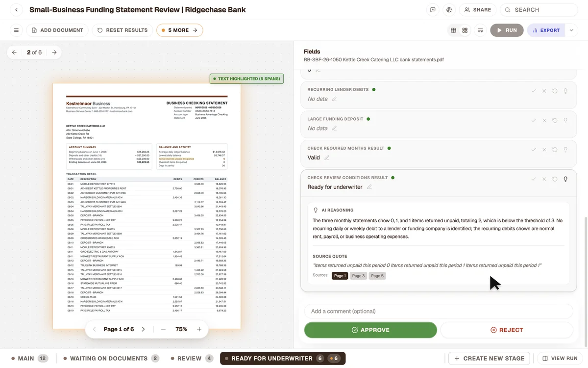Image resolution: width=588 pixels, height=368 pixels.
Task: Switch to grid view layout
Action: coord(465,30)
